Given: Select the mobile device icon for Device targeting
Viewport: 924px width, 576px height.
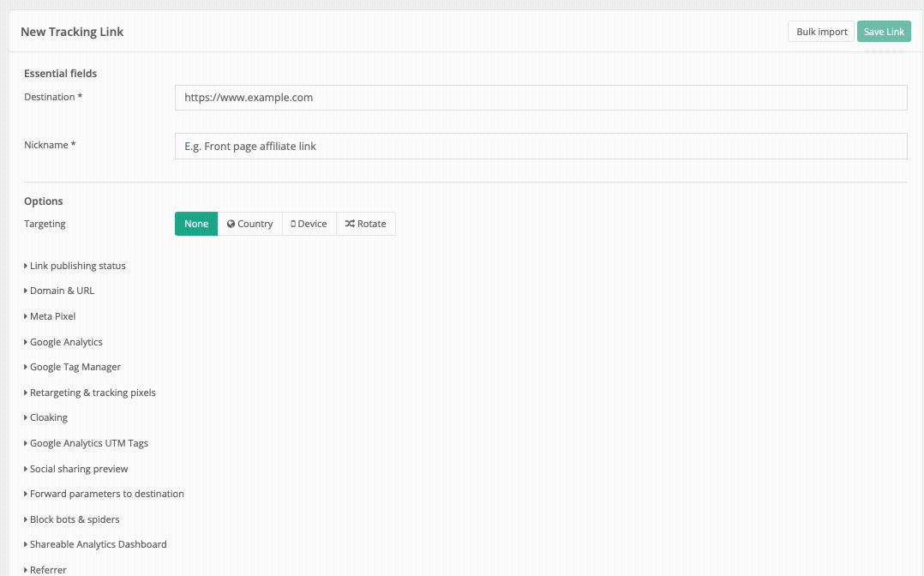Looking at the screenshot, I should [x=294, y=223].
